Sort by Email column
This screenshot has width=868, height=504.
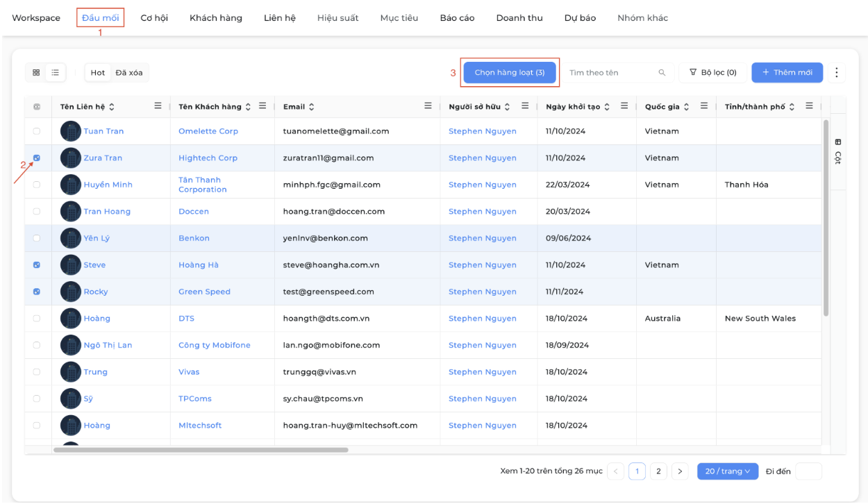pyautogui.click(x=311, y=107)
